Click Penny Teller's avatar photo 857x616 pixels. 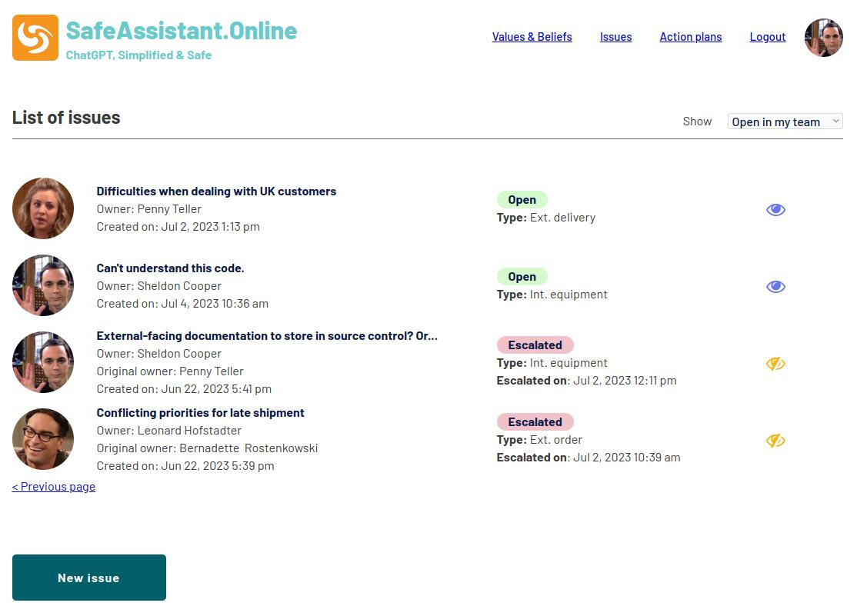(43, 208)
